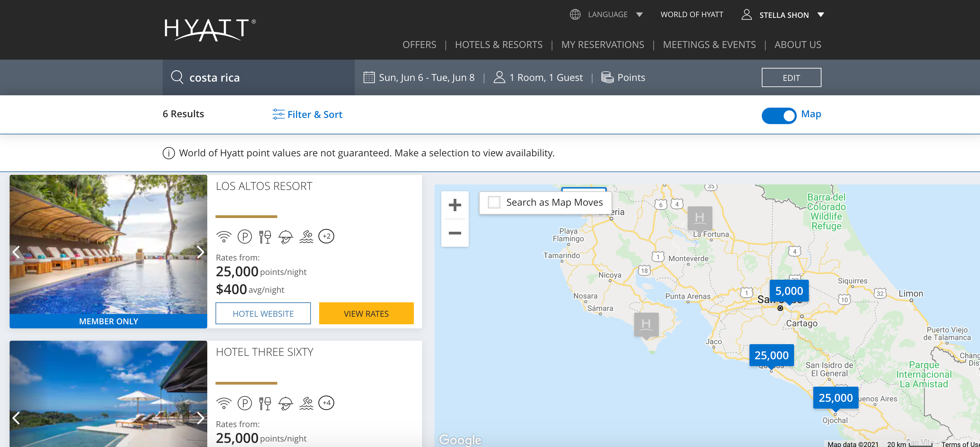Viewport: 980px width, 447px height.
Task: Click the costa rica search field
Action: [259, 77]
